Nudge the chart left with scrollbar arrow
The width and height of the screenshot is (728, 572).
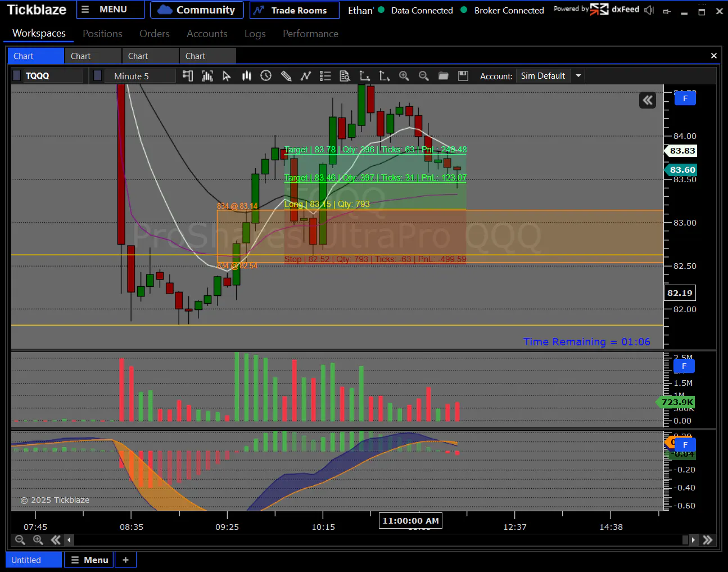[69, 540]
